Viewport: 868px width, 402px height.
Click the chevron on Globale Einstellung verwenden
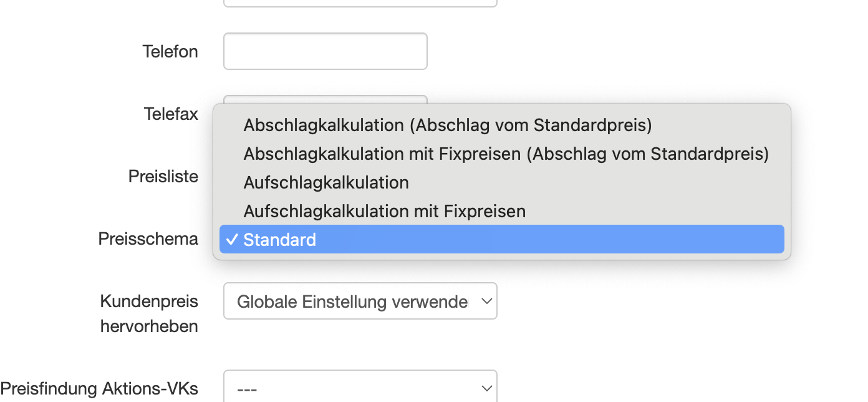486,301
